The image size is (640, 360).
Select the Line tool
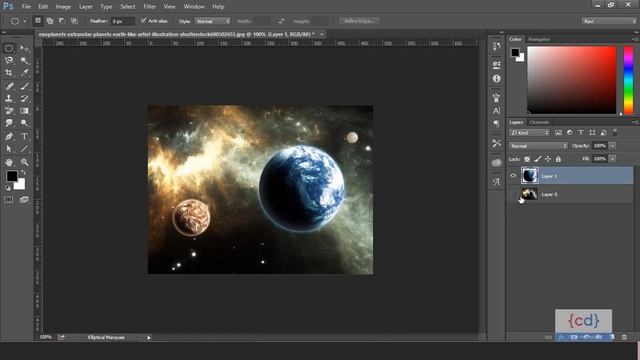point(24,149)
